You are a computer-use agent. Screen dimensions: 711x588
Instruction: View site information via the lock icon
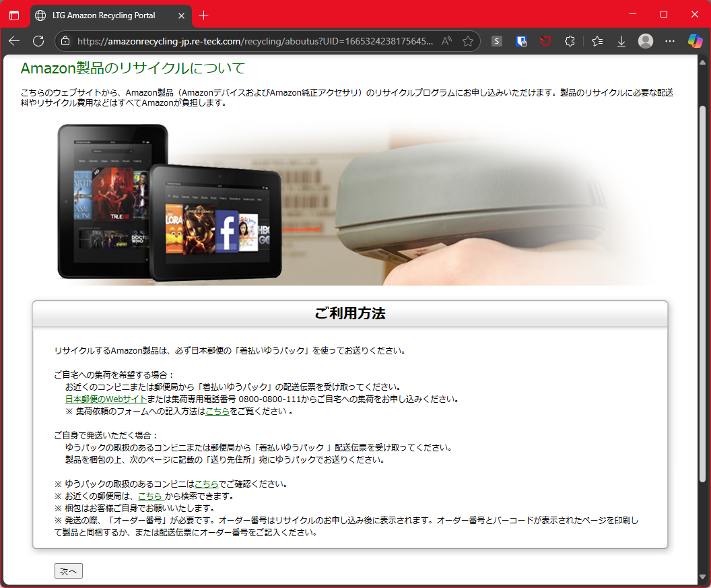[x=65, y=41]
